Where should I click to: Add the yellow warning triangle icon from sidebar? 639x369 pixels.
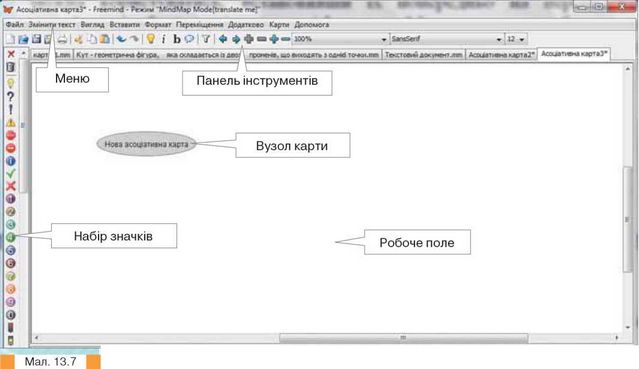click(11, 122)
